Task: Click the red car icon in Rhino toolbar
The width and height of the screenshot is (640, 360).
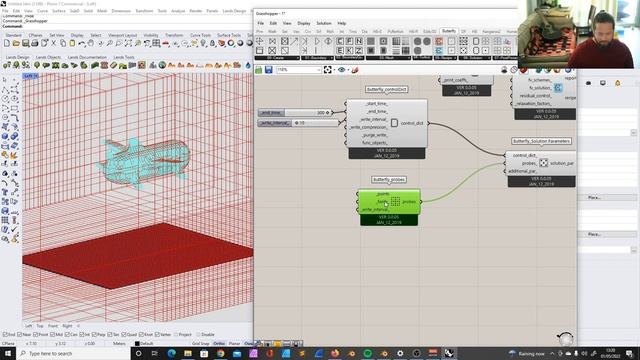Action: (x=166, y=43)
